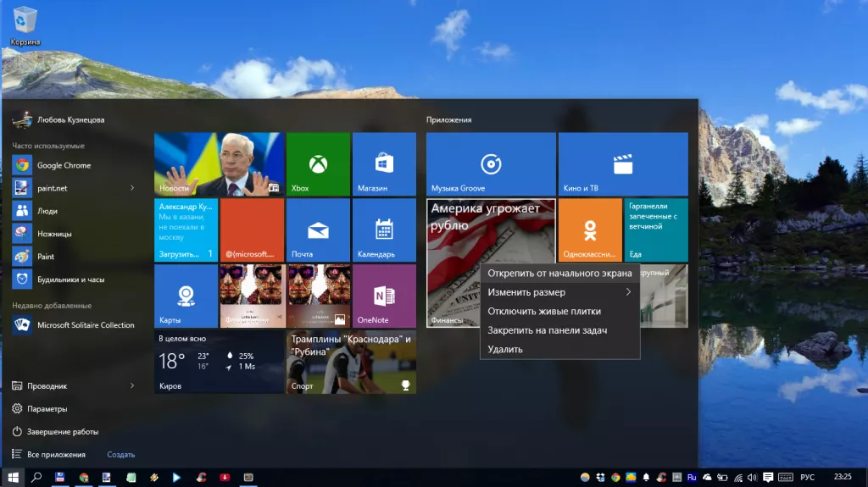Image resolution: width=868 pixels, height=487 pixels.
Task: Open the Магазин store tile
Action: pyautogui.click(x=384, y=163)
